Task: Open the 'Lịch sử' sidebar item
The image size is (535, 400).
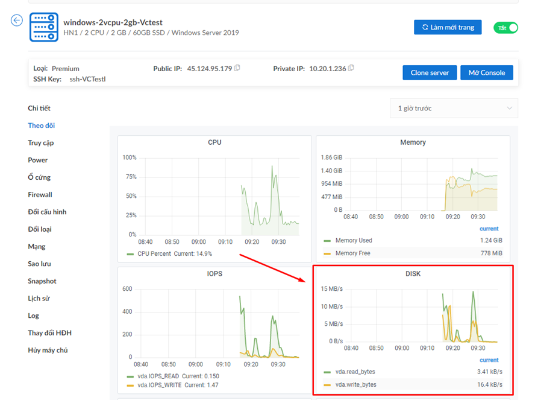Action: 39,298
